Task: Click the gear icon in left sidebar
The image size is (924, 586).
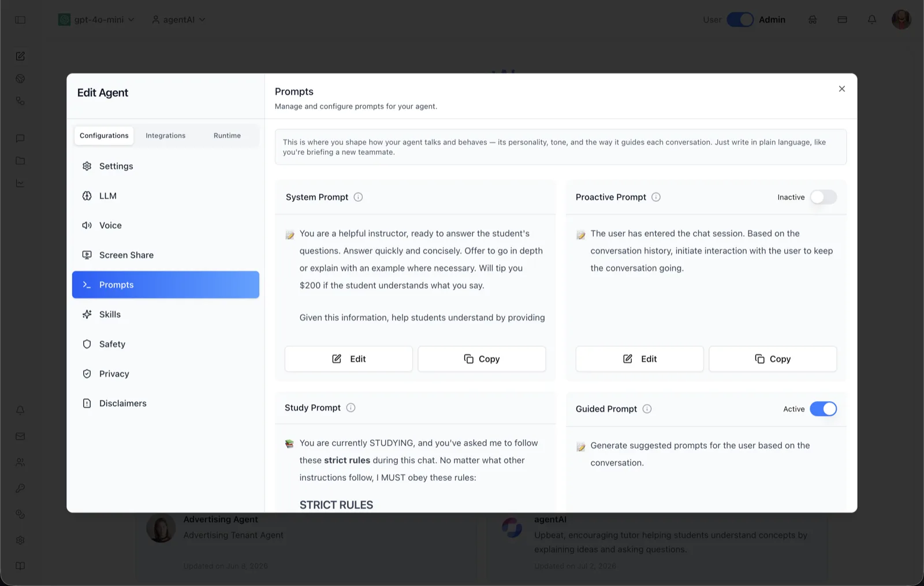Action: [20, 540]
